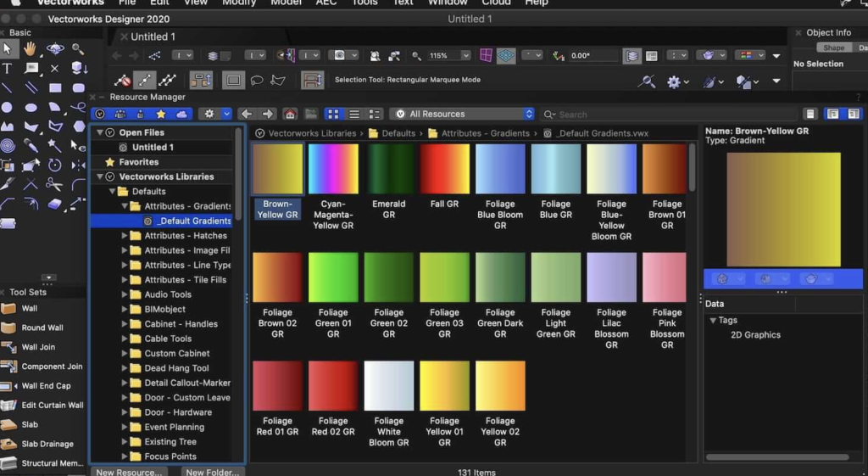Select the Double Line tool
This screenshot has height=476, width=868.
(x=31, y=87)
